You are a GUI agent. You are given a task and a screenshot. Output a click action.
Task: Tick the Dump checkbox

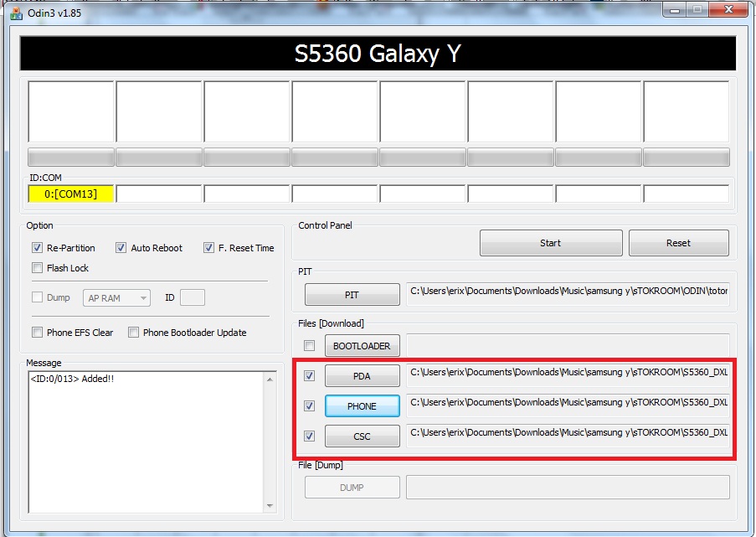[37, 297]
